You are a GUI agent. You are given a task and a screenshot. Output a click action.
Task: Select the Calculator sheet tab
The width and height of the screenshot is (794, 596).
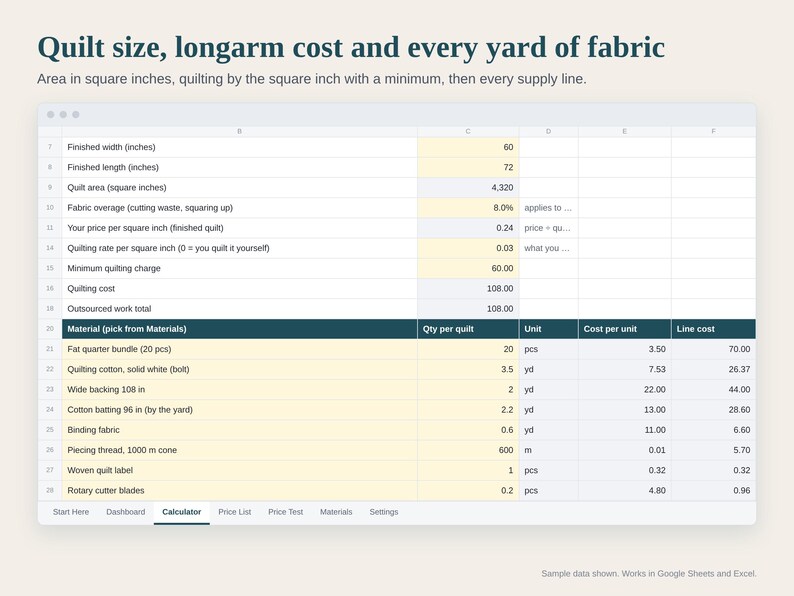click(182, 512)
